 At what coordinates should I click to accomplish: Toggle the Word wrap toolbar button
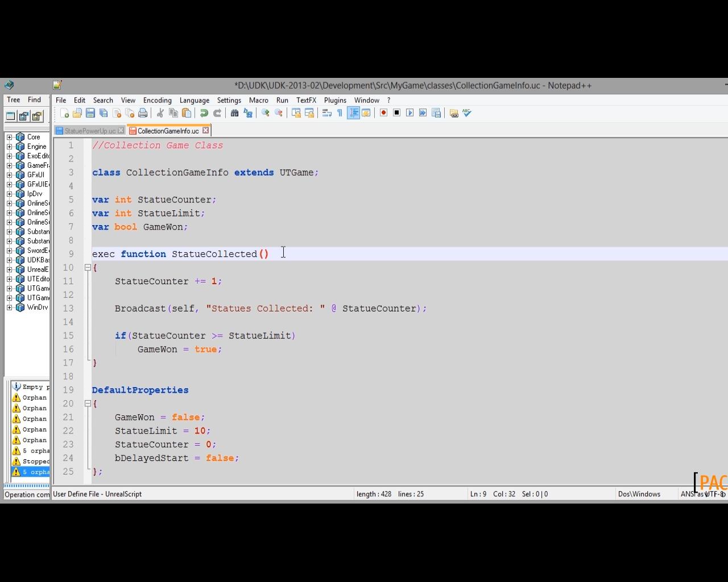tap(327, 113)
